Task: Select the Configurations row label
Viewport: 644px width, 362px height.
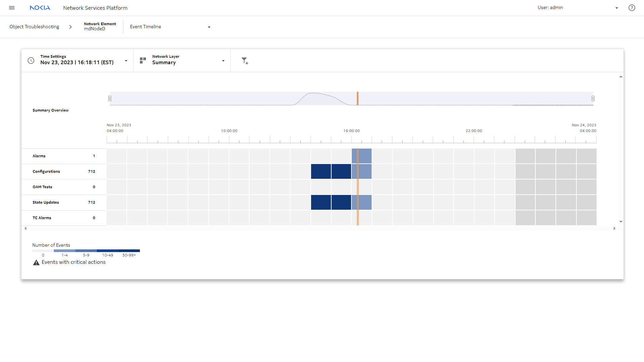Action: pos(46,171)
